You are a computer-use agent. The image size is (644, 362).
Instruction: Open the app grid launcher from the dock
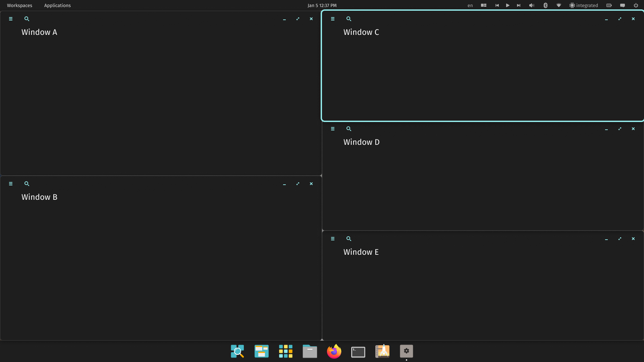pyautogui.click(x=285, y=351)
